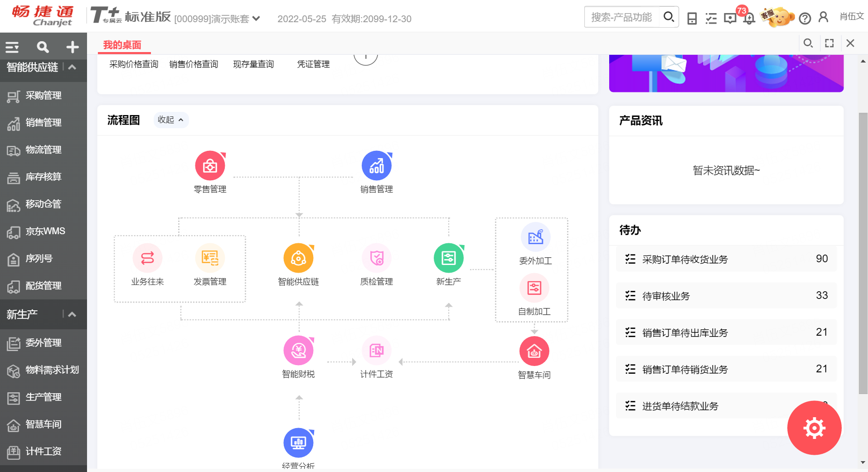The height and width of the screenshot is (472, 868).
Task: Select the 质检管理 flowchart icon
Action: coord(376,258)
